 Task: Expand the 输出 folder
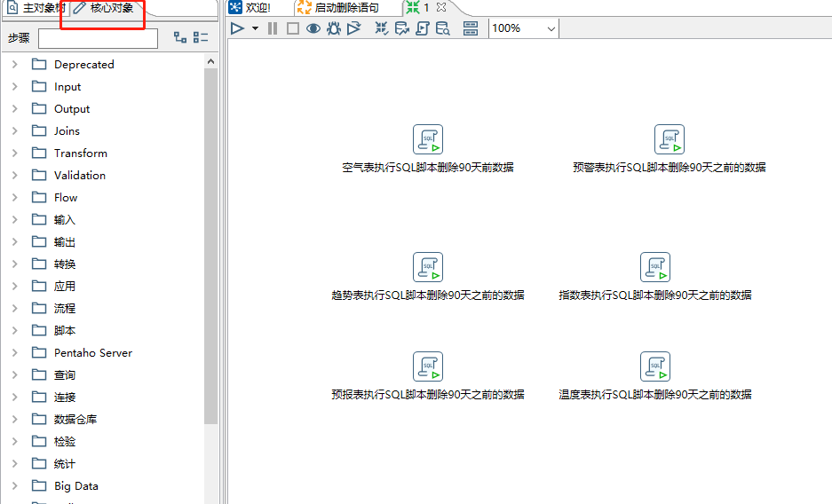click(x=15, y=241)
